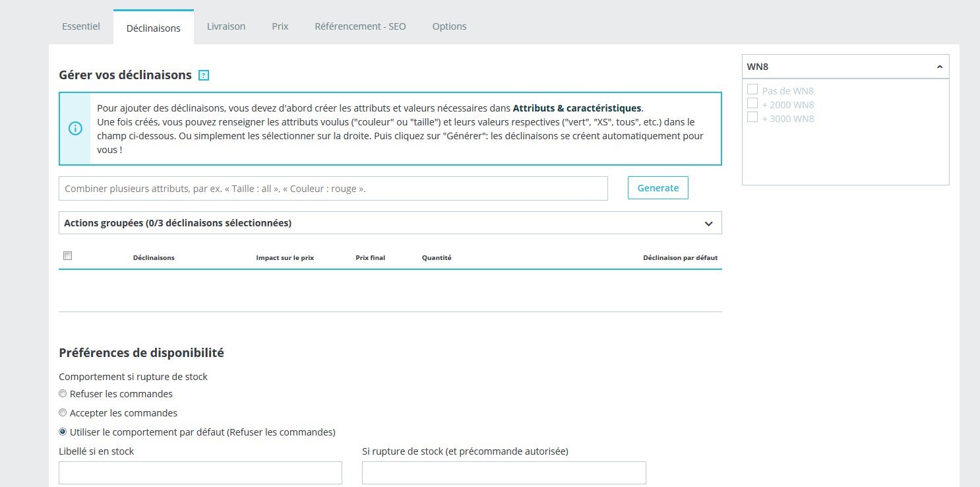Image resolution: width=980 pixels, height=487 pixels.
Task: Click the Préférences de disponibilité heading
Action: coord(141,353)
